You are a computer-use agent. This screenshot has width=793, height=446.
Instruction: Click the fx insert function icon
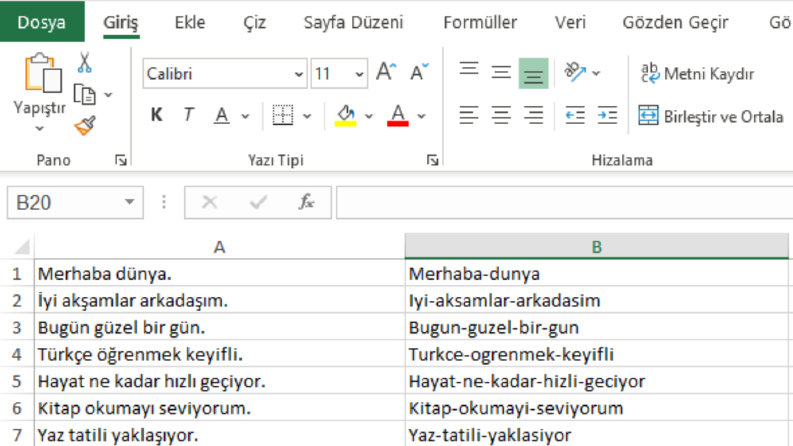click(306, 202)
